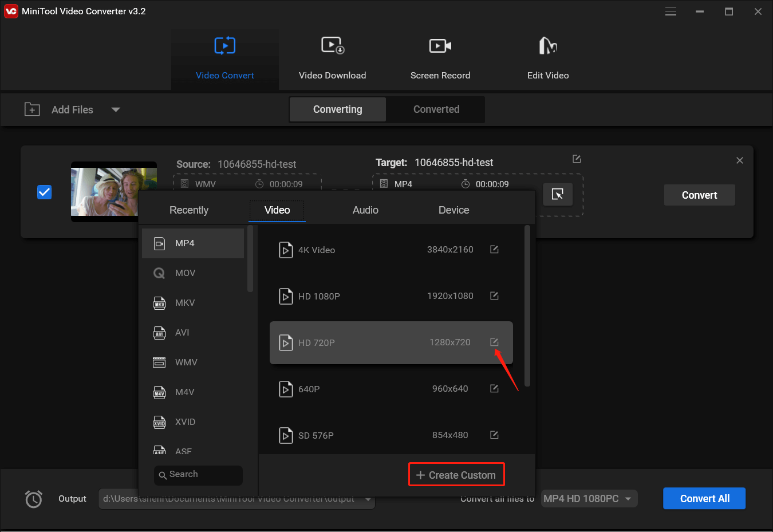Viewport: 773px width, 532px height.
Task: Open the MP4 HD 1080PC format dropdown
Action: click(x=589, y=499)
